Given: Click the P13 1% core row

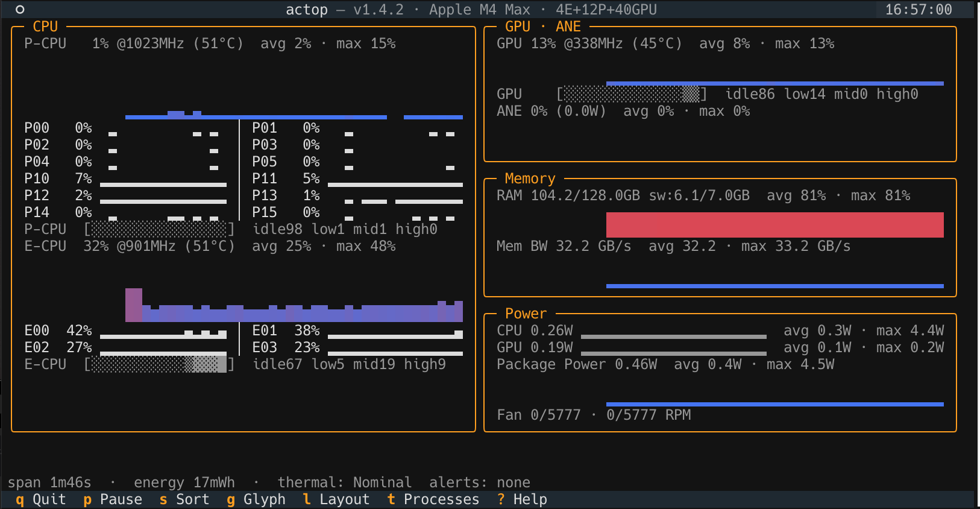Looking at the screenshot, I should (x=357, y=196).
